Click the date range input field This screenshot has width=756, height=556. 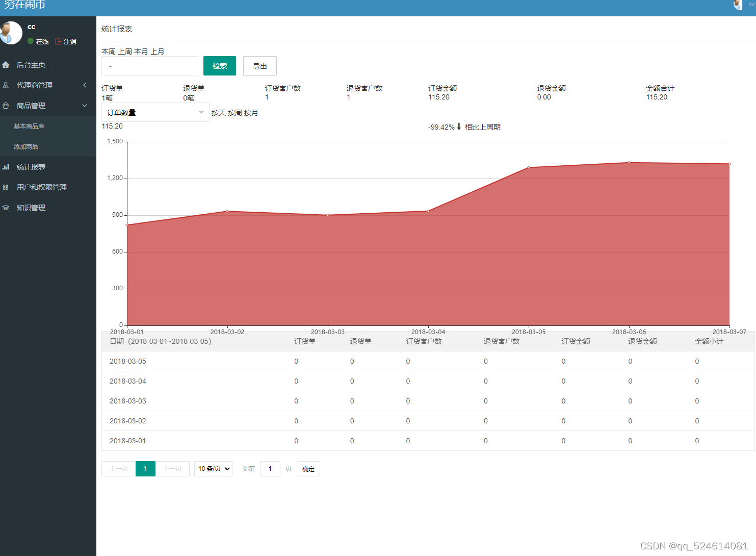(150, 66)
